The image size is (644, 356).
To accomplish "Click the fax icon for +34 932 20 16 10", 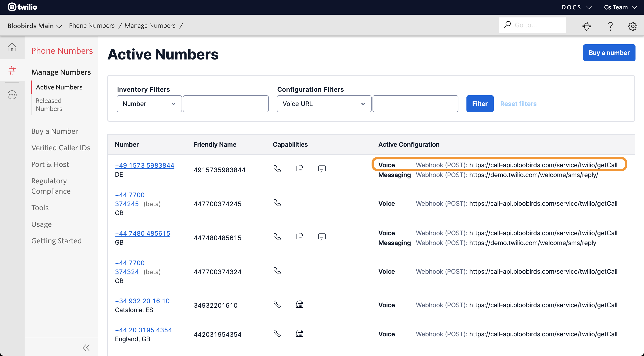I will [299, 304].
